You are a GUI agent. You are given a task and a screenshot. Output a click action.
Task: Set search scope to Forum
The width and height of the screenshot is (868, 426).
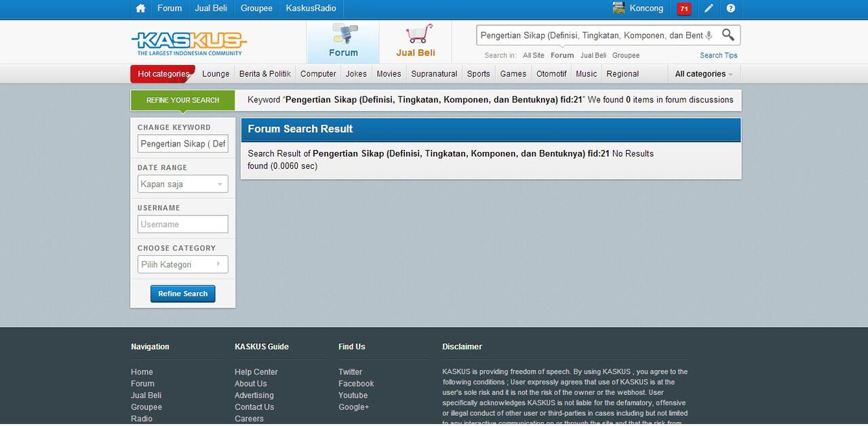coord(562,56)
